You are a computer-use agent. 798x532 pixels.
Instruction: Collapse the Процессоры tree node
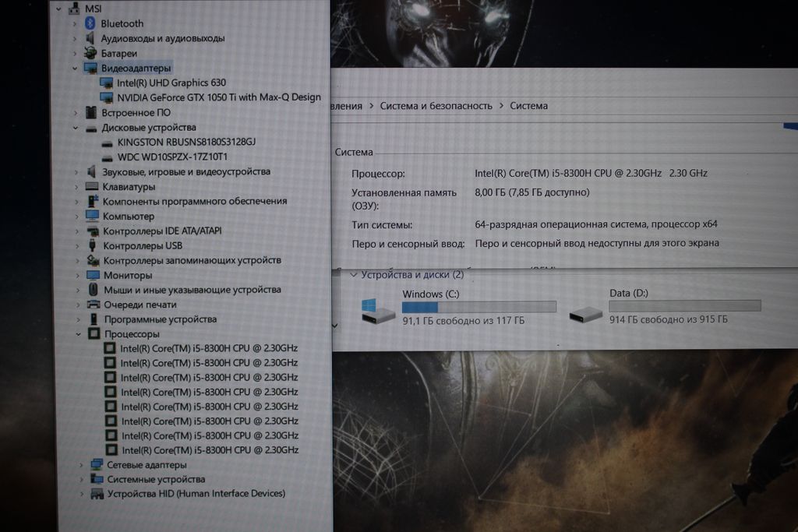coord(79,334)
